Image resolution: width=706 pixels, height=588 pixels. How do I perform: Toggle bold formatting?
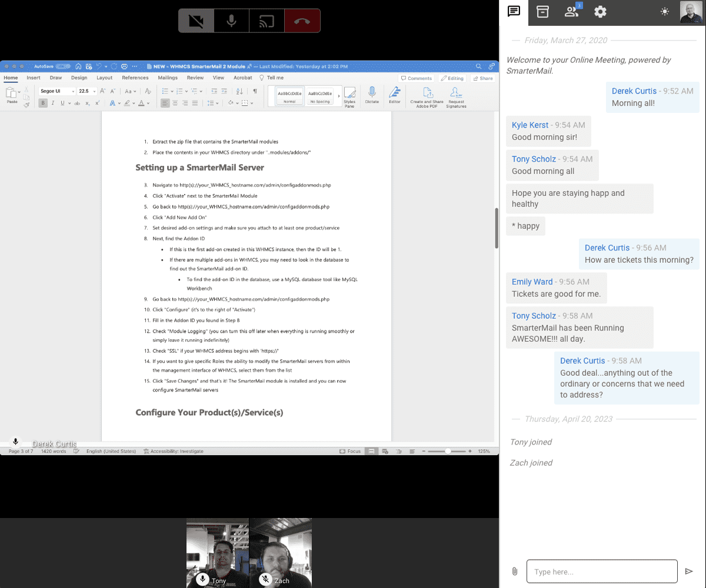click(x=42, y=102)
